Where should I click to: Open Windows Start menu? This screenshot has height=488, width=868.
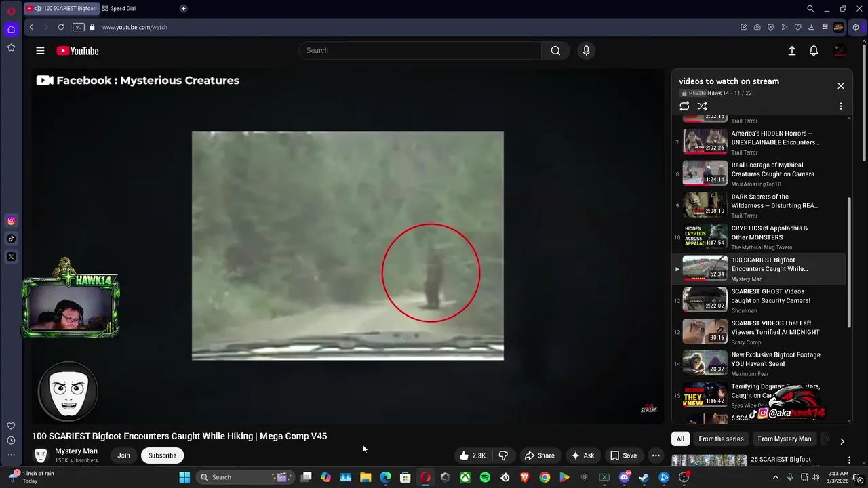[x=184, y=477]
